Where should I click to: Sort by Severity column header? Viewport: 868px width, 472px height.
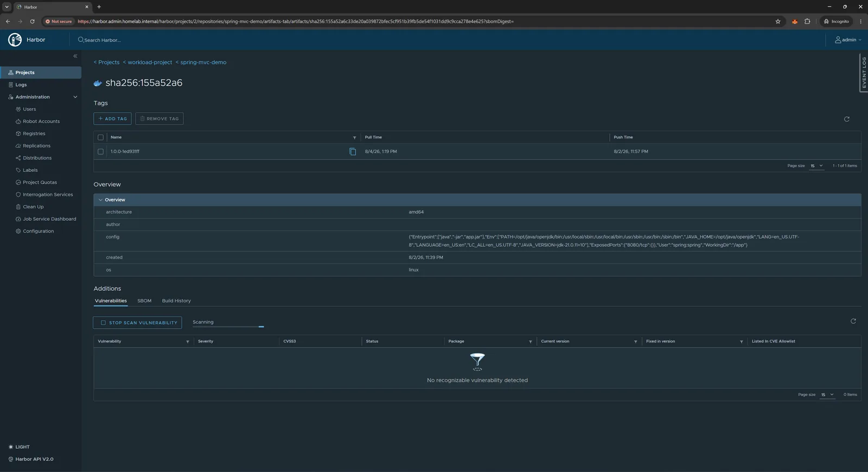coord(206,341)
